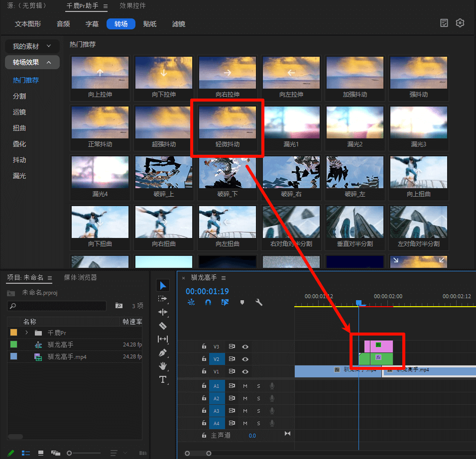Toggle timeline snapping magnet icon
The height and width of the screenshot is (459, 476).
pos(208,302)
